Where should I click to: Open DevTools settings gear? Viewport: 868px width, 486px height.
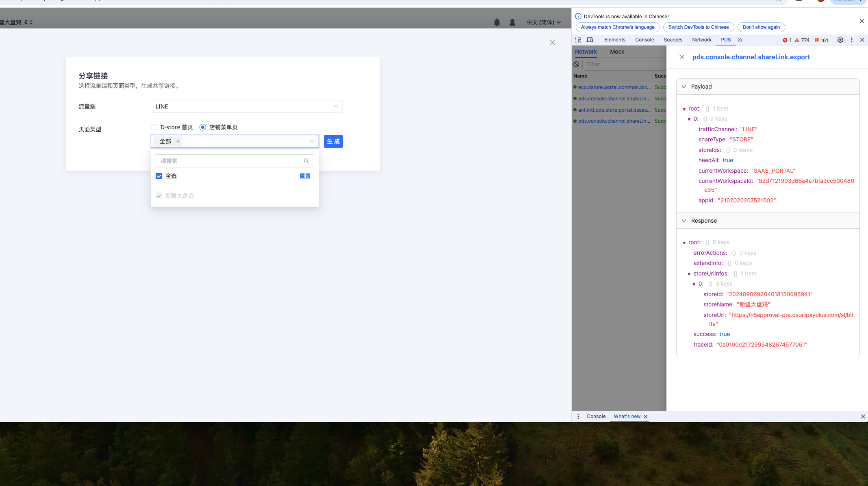click(840, 40)
